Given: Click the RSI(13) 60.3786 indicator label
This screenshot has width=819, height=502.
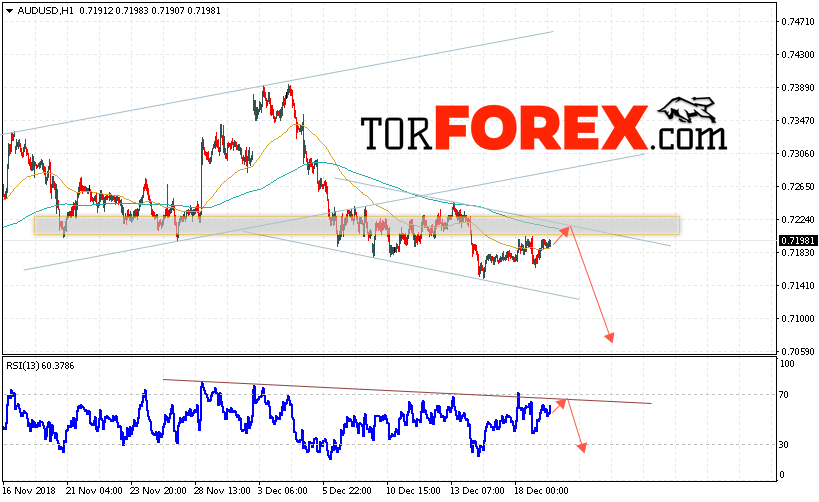Looking at the screenshot, I should point(40,366).
